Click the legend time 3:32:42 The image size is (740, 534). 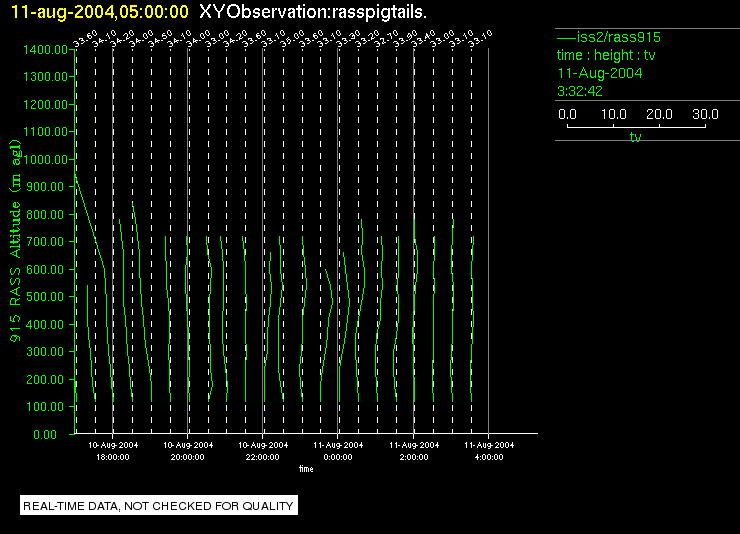(580, 91)
